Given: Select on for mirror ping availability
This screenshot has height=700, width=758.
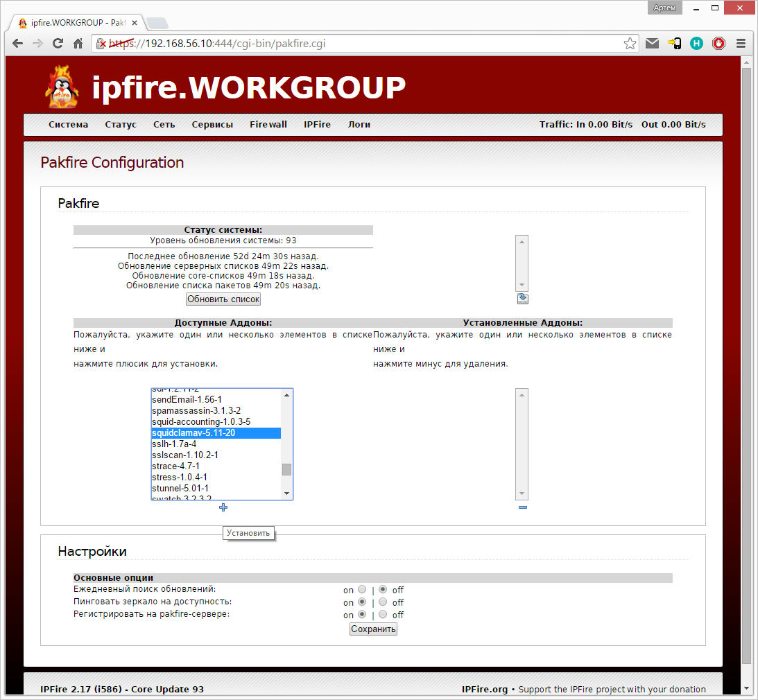Looking at the screenshot, I should [362, 602].
